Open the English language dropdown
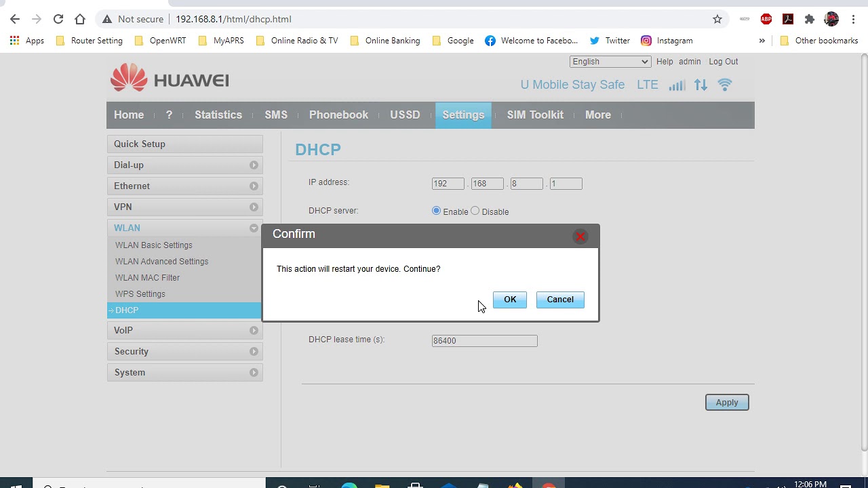 click(610, 62)
